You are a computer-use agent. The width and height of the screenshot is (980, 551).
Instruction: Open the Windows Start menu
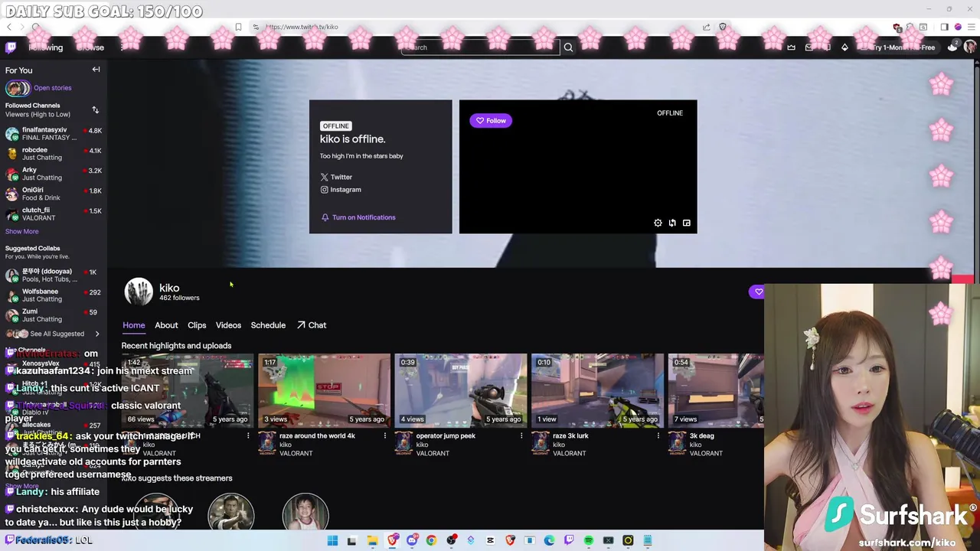332,541
